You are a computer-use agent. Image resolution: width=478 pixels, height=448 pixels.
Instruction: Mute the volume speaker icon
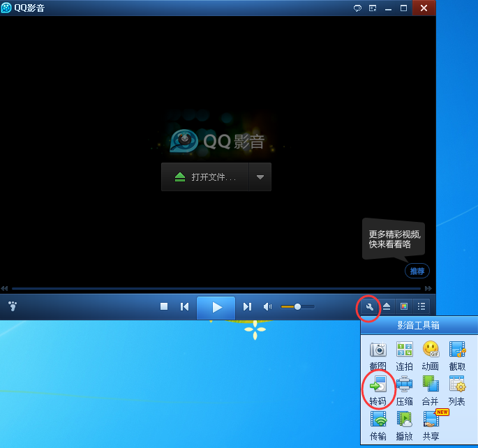click(x=267, y=306)
